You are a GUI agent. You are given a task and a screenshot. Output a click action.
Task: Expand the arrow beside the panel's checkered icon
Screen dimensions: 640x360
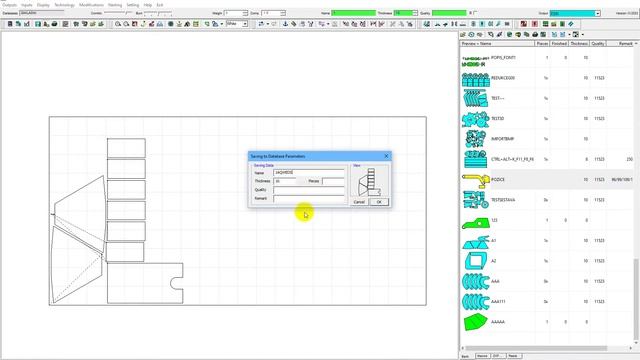coord(582,35)
